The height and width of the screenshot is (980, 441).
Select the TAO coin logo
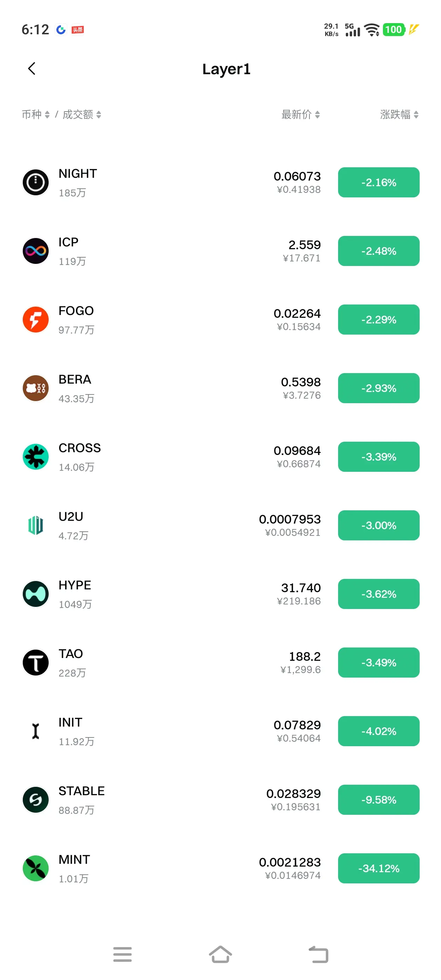click(x=36, y=662)
